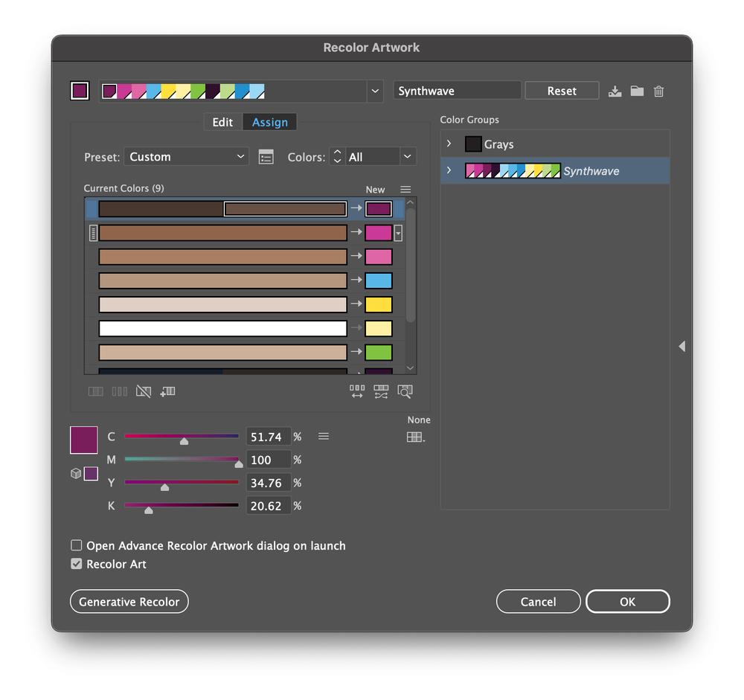The image size is (744, 700).
Task: Enable Open Advance Recolor Artwork dialog checkbox
Action: tap(77, 545)
